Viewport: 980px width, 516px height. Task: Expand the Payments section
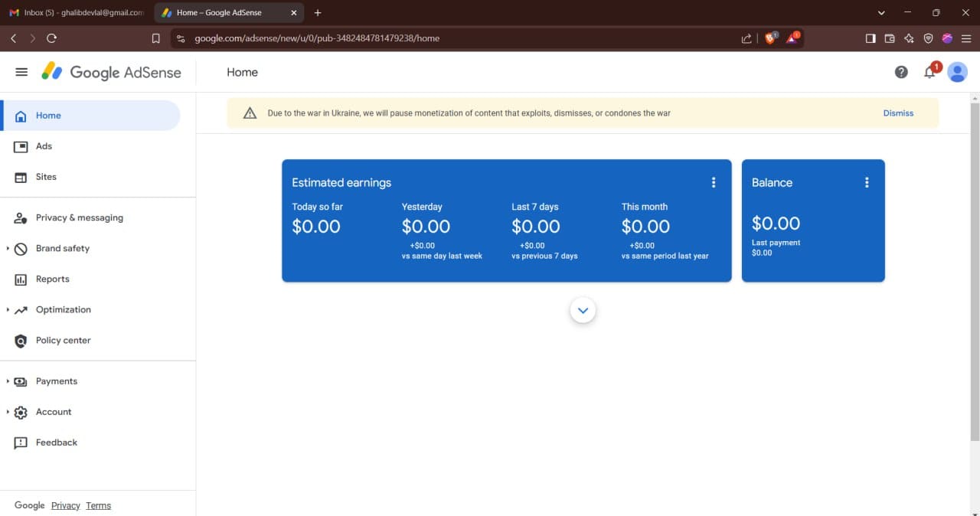pos(8,381)
